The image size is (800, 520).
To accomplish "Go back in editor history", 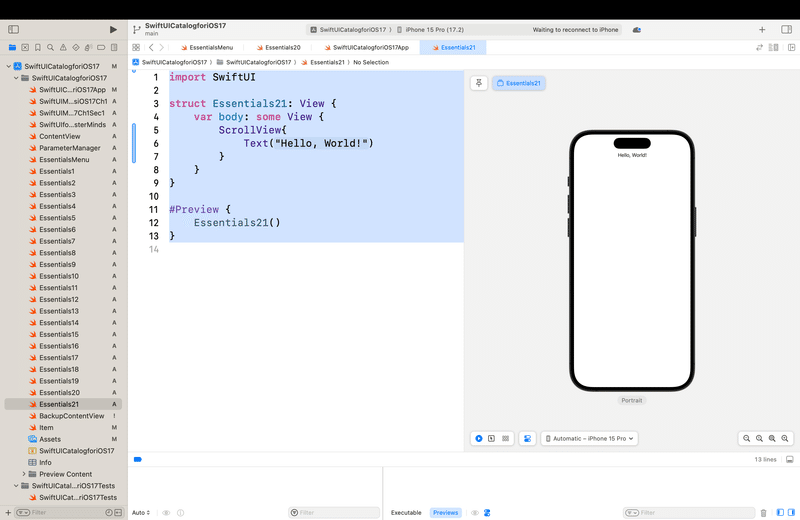I will tap(151, 47).
